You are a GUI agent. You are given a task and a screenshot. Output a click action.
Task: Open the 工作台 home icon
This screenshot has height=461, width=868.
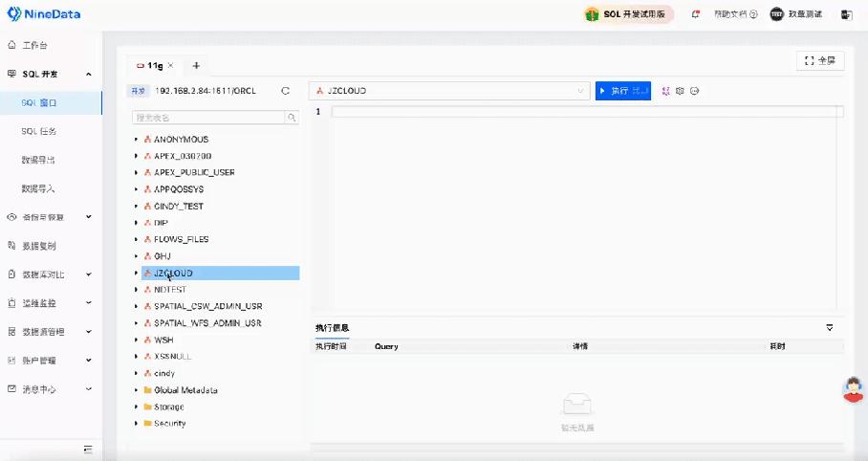click(x=11, y=45)
